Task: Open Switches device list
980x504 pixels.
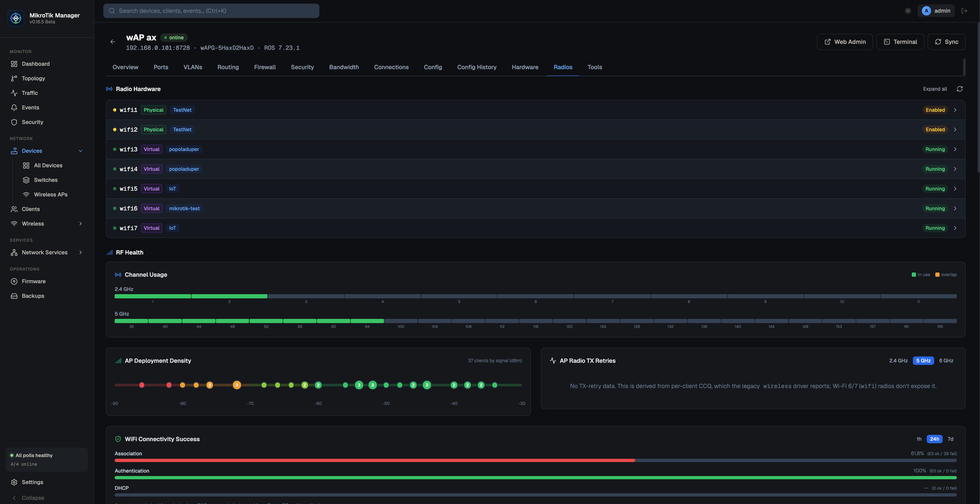Action: 45,180
